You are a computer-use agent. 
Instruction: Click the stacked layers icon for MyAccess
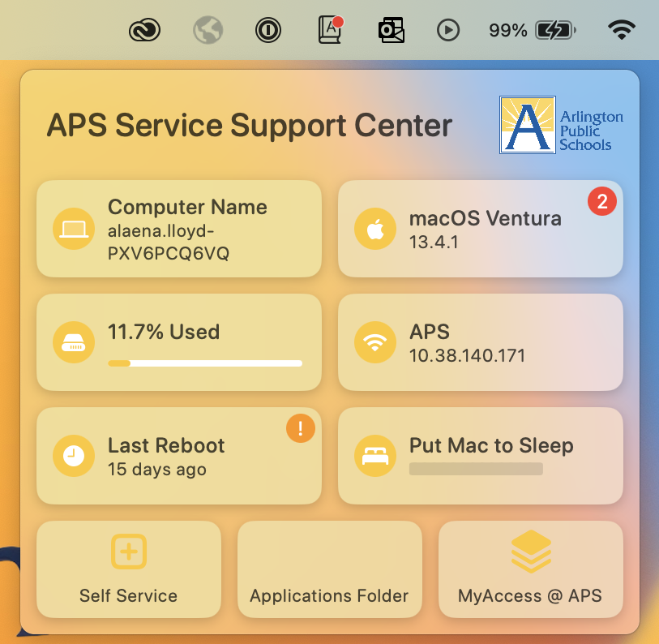(x=531, y=552)
